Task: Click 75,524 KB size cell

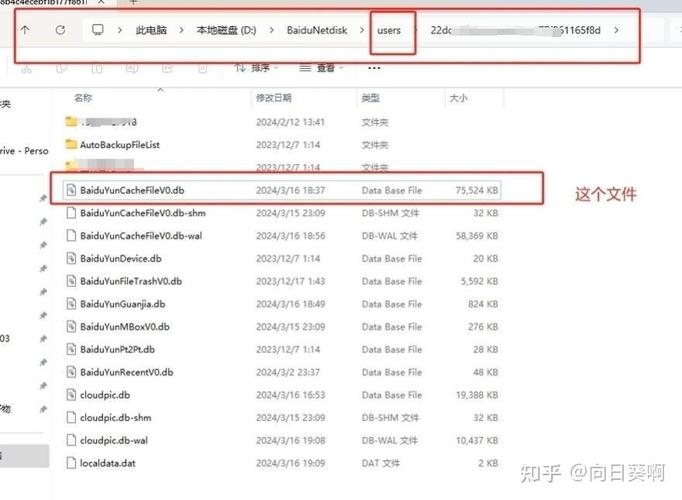Action: coord(477,190)
